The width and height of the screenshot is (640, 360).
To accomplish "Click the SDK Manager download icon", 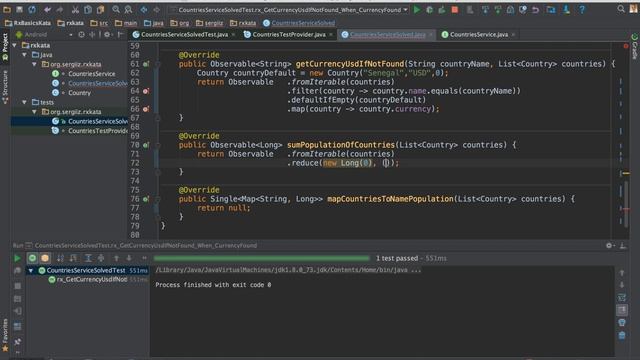I will (x=566, y=9).
